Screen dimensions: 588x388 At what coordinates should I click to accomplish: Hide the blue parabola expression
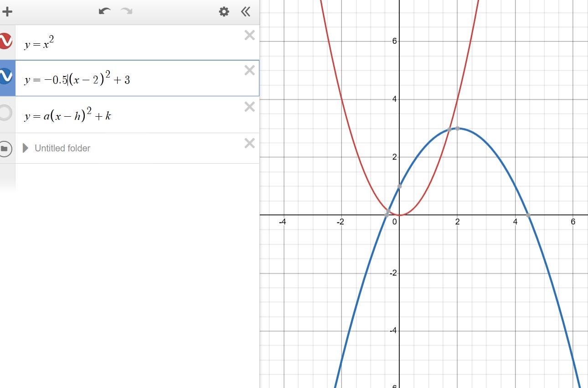click(5, 76)
